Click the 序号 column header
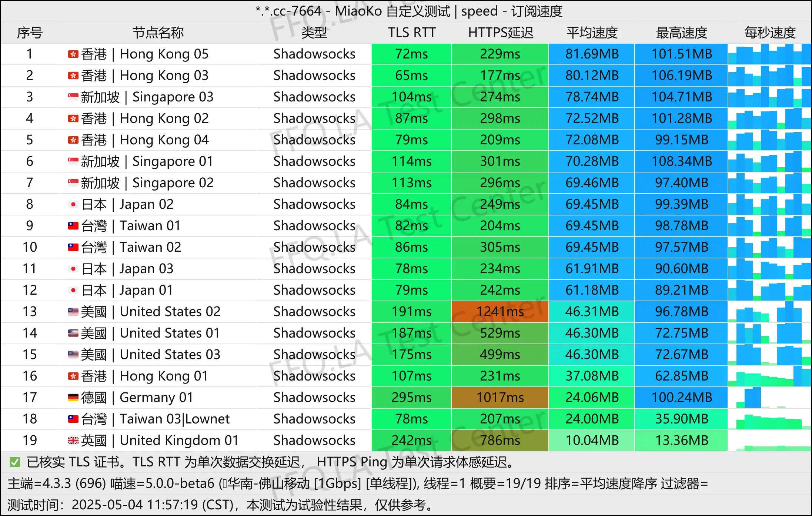 30,33
